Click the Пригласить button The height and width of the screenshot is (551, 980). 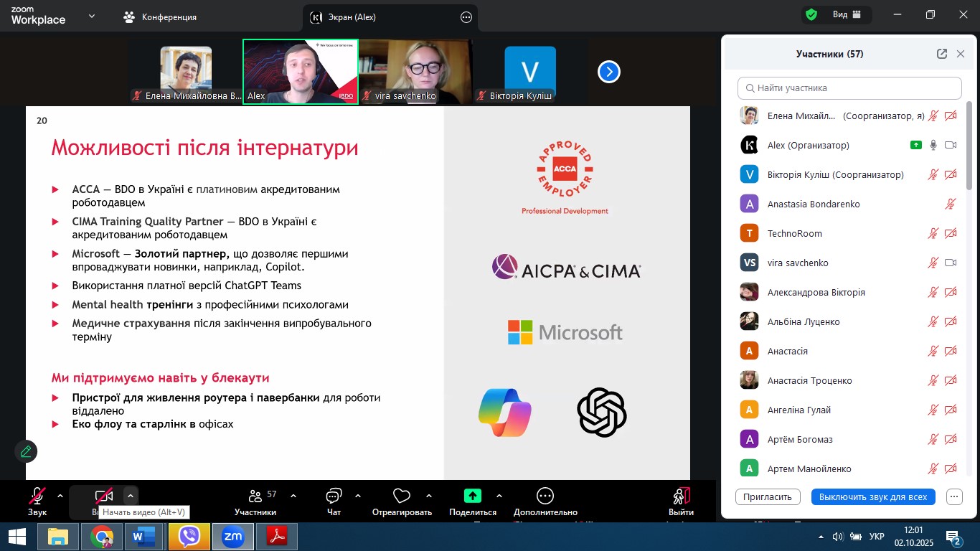(x=767, y=496)
